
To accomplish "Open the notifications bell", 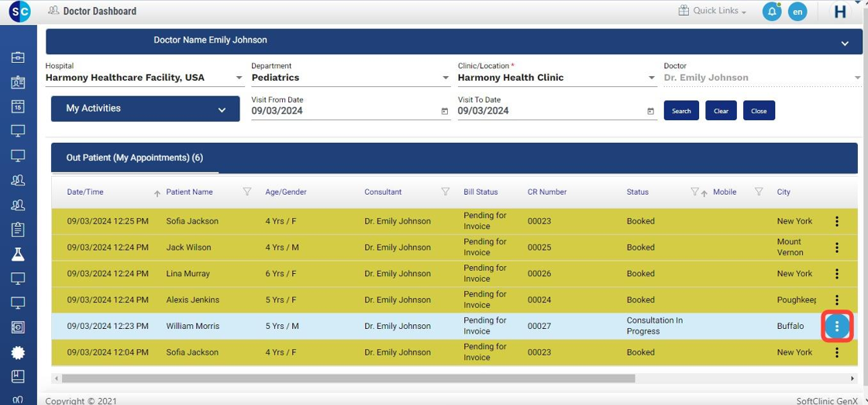I will click(771, 12).
